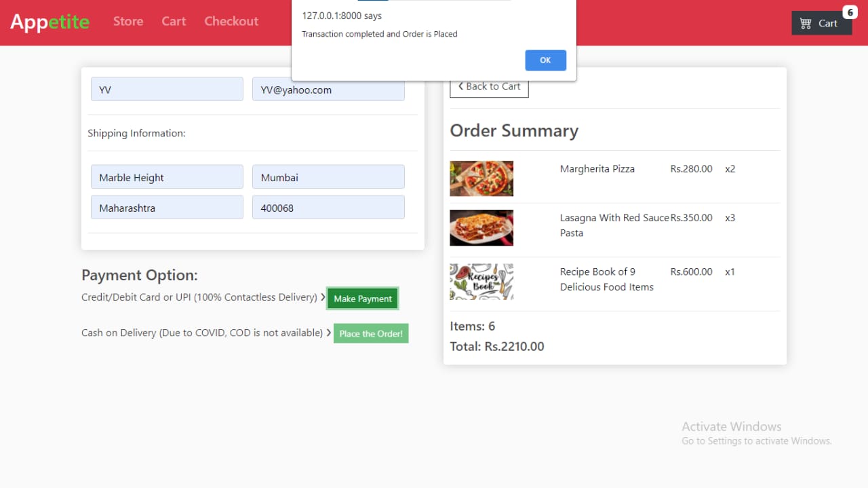Image resolution: width=868 pixels, height=488 pixels.
Task: Click the x2 quantity for Margherita Pizza
Action: pyautogui.click(x=730, y=169)
